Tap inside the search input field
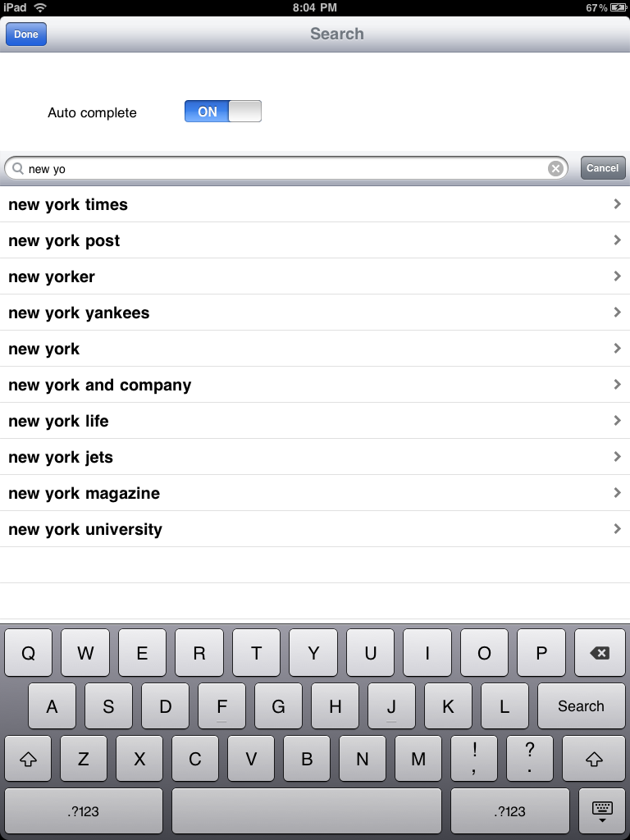 pos(246,167)
